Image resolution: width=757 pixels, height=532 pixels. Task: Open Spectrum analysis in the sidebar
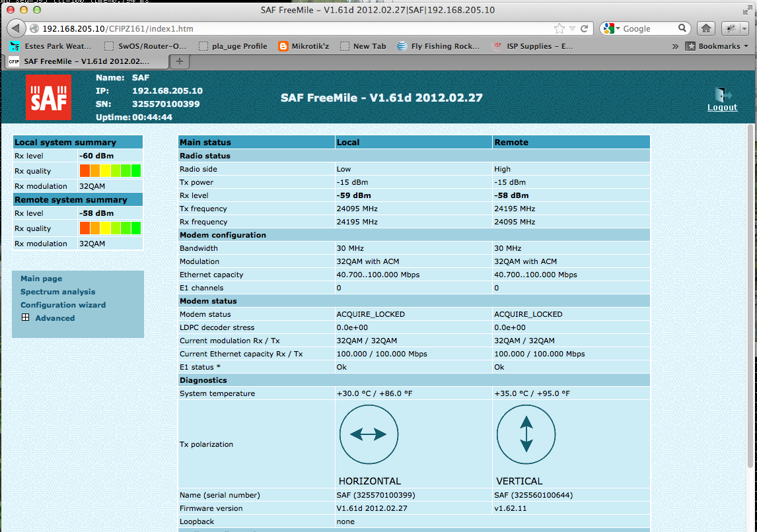(57, 292)
